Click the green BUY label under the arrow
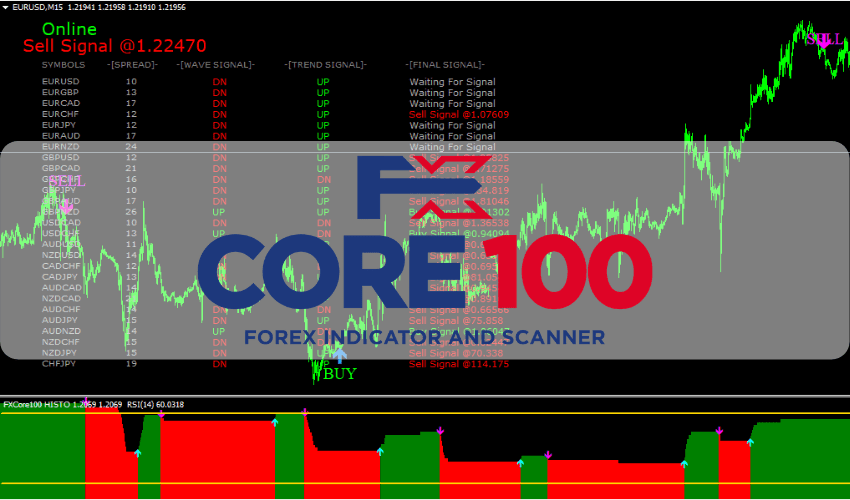This screenshot has width=850, height=500. pos(340,374)
